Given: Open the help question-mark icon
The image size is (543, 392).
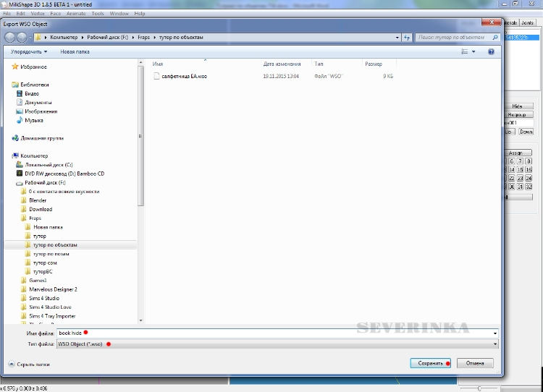Looking at the screenshot, I should coord(491,52).
